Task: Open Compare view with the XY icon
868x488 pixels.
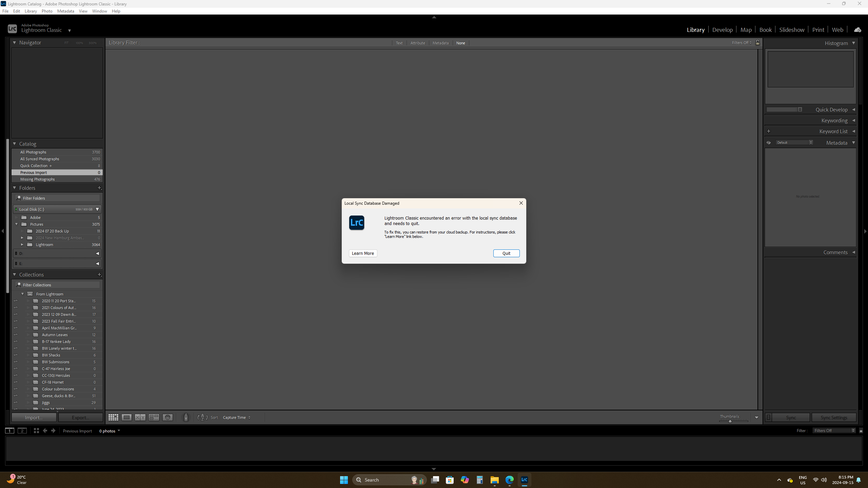Action: [140, 417]
